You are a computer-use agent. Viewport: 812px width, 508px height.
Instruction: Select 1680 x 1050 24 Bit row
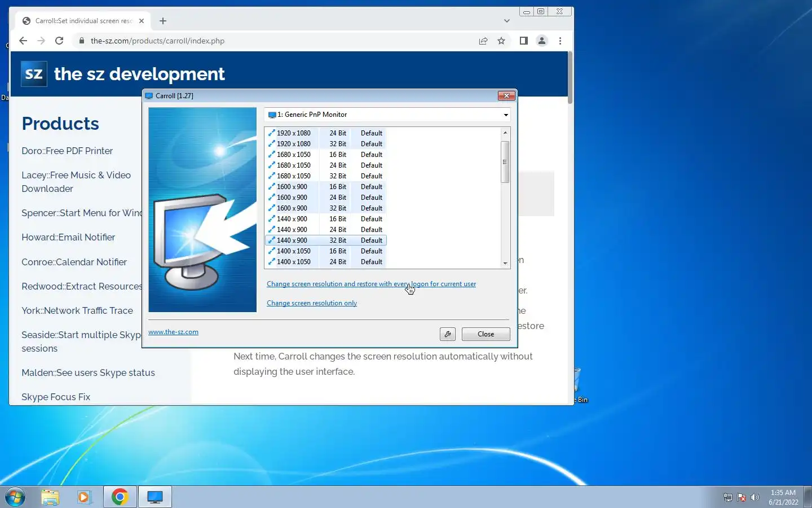pos(326,165)
